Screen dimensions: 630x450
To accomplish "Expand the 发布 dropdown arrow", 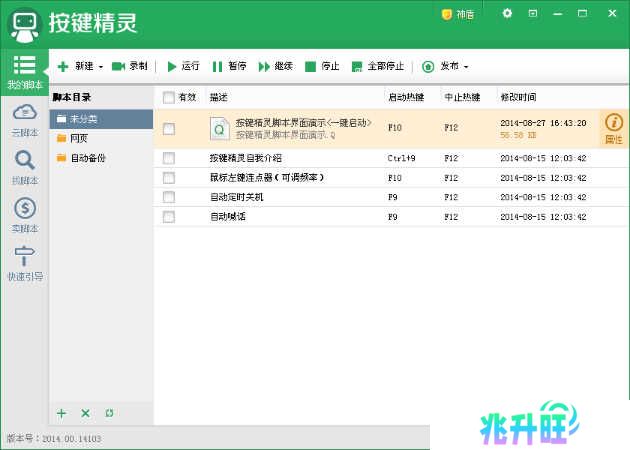I will pyautogui.click(x=466, y=67).
